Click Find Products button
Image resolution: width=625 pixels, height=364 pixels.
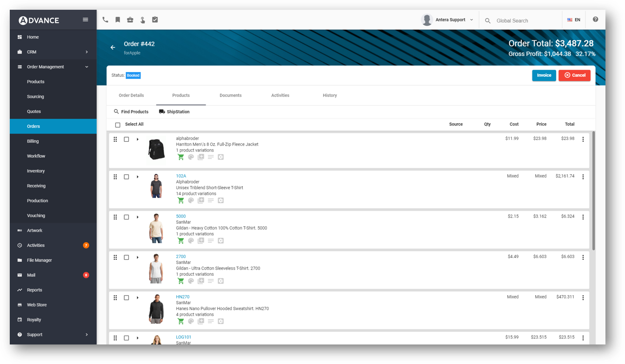(x=131, y=112)
